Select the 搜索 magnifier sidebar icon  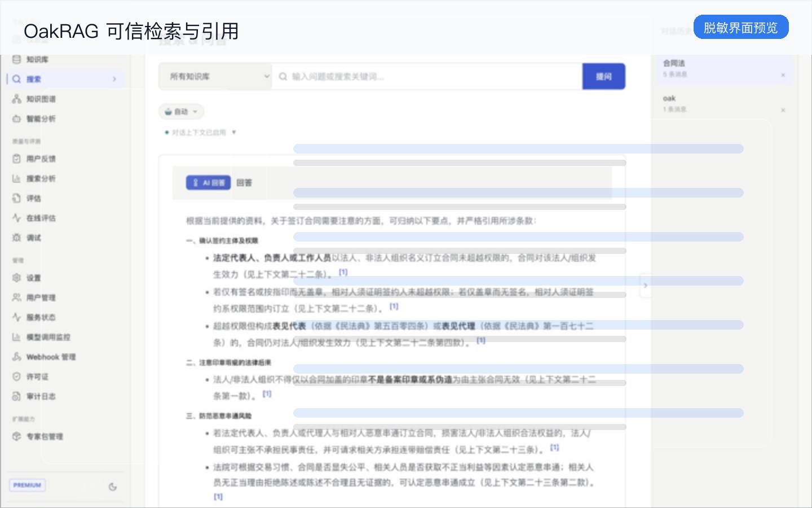coord(17,79)
